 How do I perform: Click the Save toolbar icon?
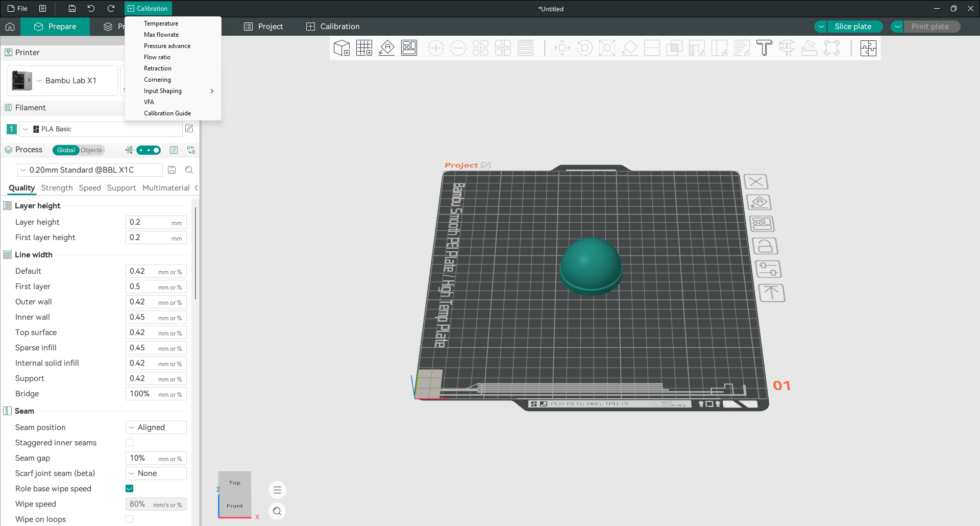pyautogui.click(x=72, y=9)
